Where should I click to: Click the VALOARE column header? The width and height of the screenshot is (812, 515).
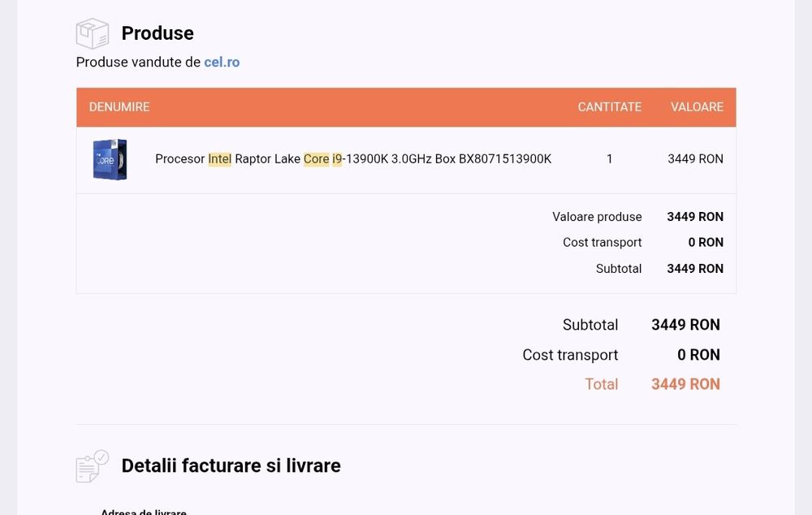[x=697, y=107]
